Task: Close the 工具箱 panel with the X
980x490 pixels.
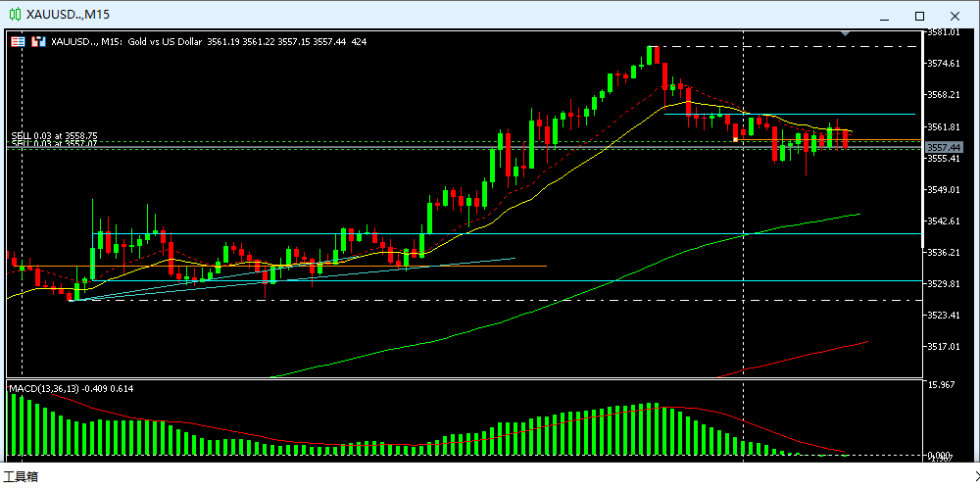Action: click(x=976, y=477)
